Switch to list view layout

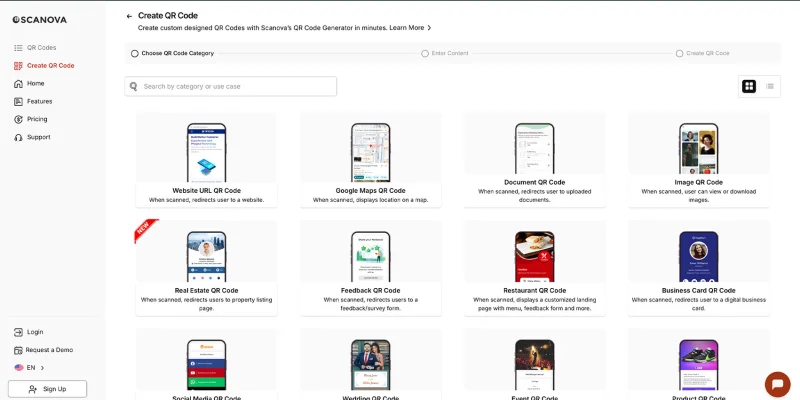[x=770, y=86]
